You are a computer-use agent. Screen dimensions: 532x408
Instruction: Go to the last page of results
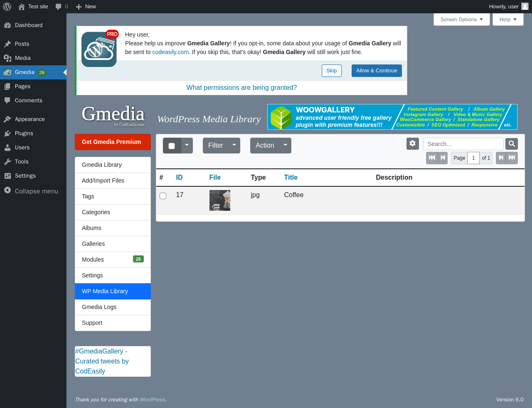point(512,158)
